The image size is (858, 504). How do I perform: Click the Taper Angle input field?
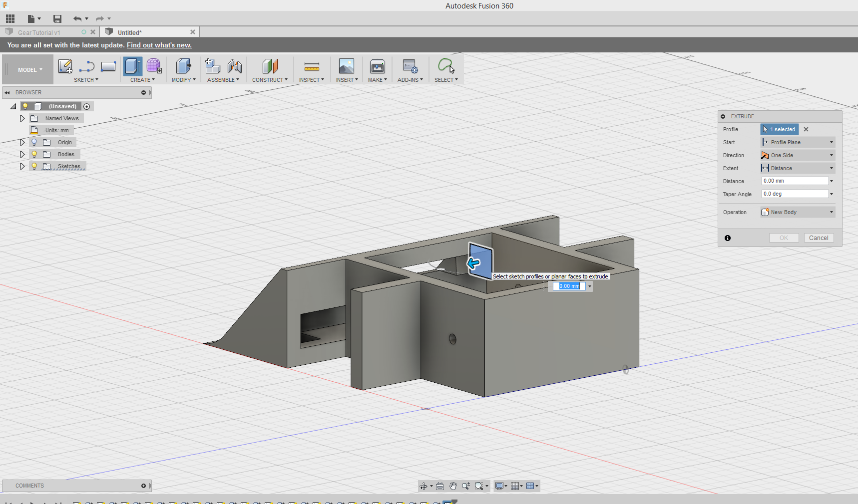point(795,194)
